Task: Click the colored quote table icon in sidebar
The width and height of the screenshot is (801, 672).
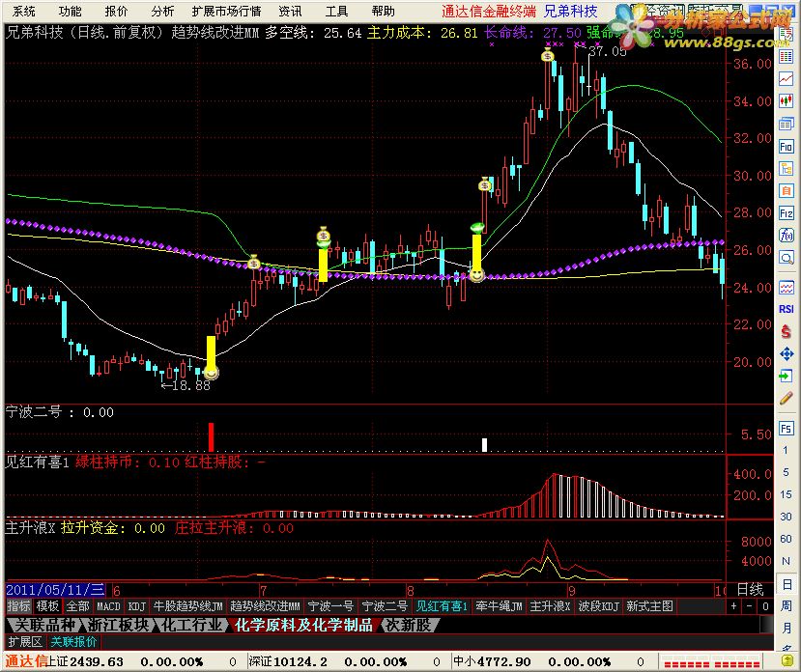Action: pos(787,56)
